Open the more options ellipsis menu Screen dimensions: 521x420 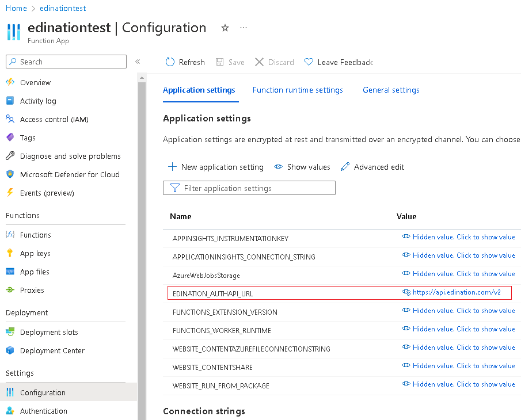click(x=243, y=28)
